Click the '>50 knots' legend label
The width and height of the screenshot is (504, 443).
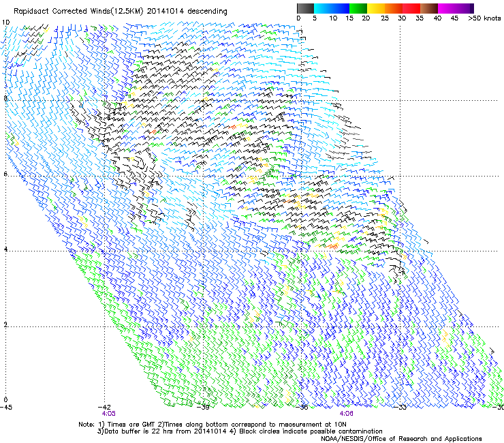click(484, 18)
